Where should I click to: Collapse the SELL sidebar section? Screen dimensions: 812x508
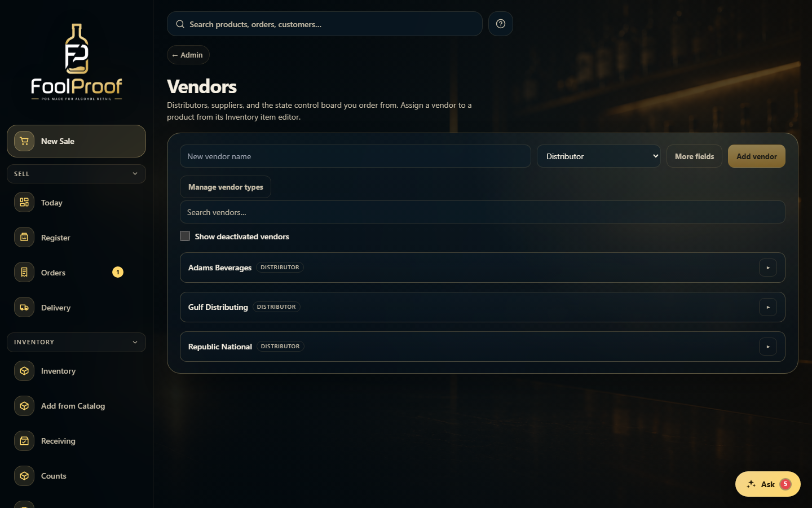(x=76, y=174)
